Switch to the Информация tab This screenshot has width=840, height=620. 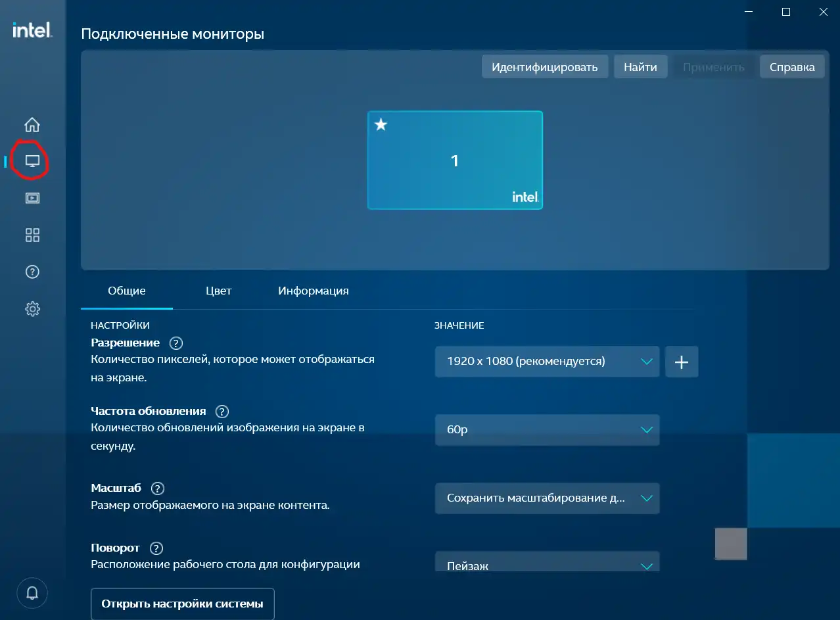(314, 291)
